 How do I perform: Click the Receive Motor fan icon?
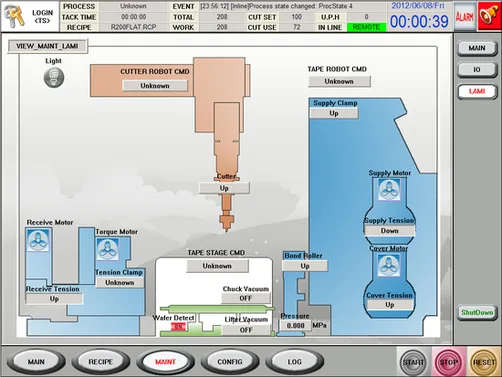[x=38, y=240]
